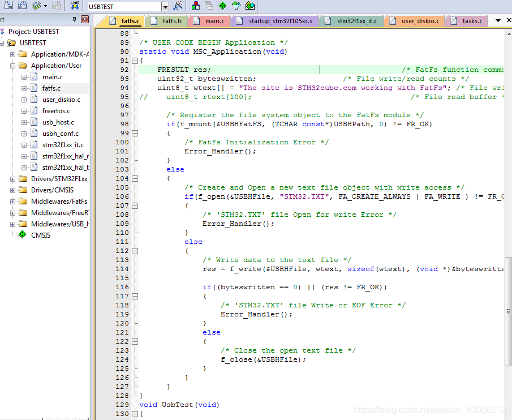Click the editor scrollbar up arrow

click(509, 33)
